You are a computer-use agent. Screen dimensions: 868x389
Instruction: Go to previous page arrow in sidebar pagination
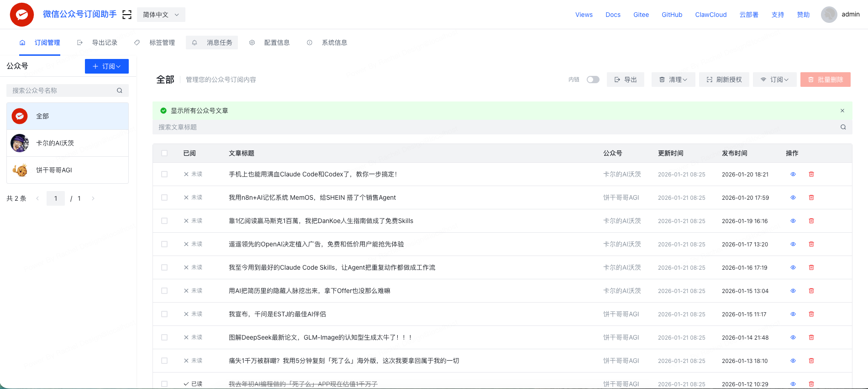pyautogui.click(x=37, y=198)
